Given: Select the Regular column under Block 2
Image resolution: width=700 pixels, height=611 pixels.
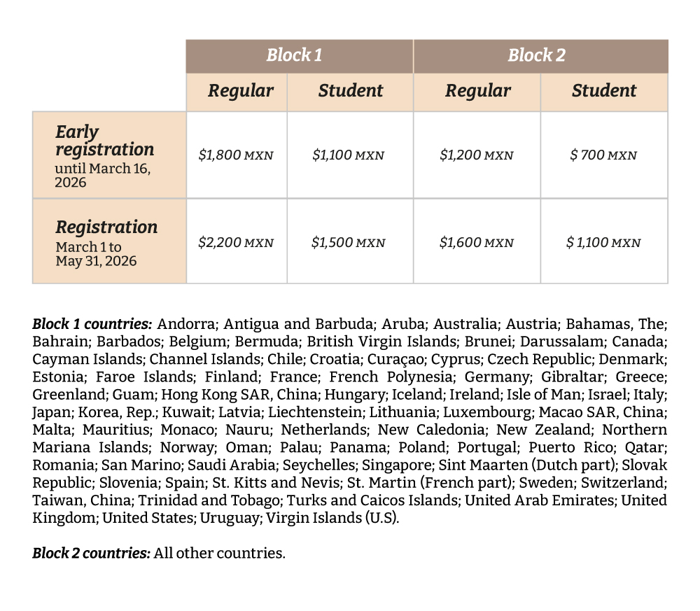Looking at the screenshot, I should pos(477,91).
